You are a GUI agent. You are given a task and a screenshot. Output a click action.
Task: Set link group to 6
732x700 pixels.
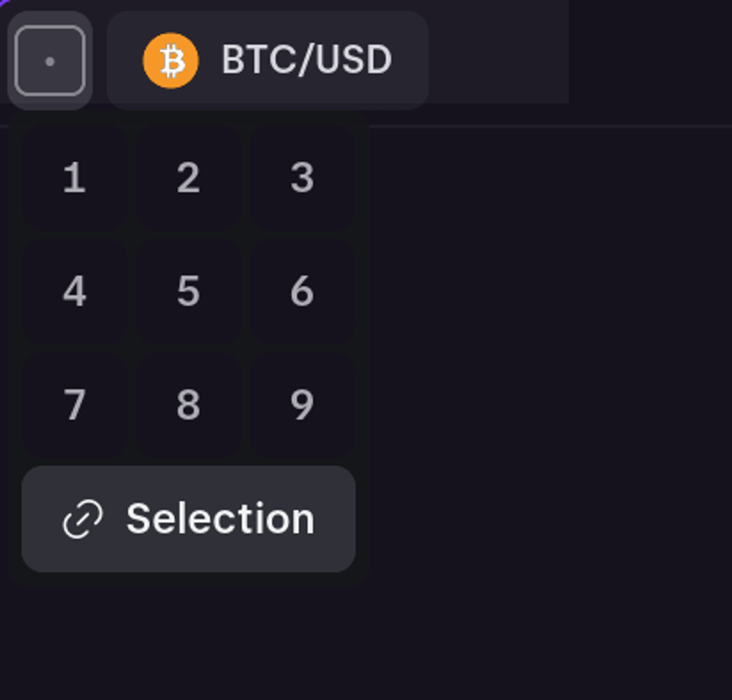pyautogui.click(x=302, y=291)
